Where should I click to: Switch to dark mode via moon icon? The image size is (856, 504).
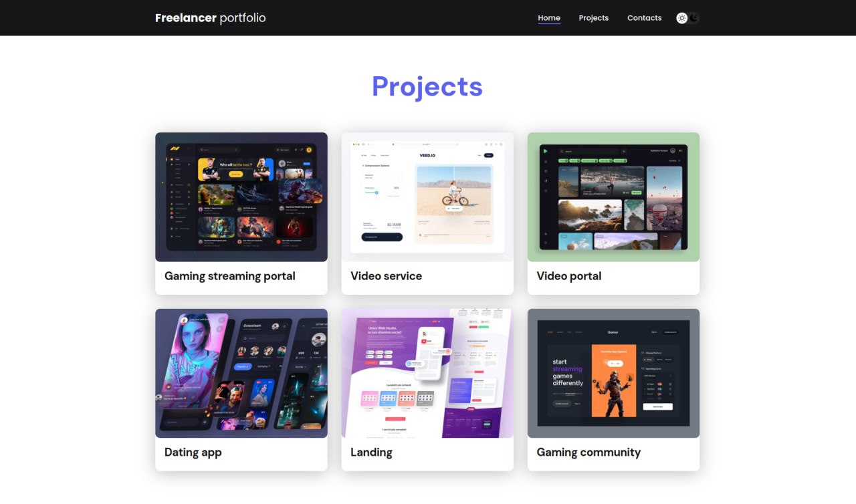pyautogui.click(x=694, y=18)
